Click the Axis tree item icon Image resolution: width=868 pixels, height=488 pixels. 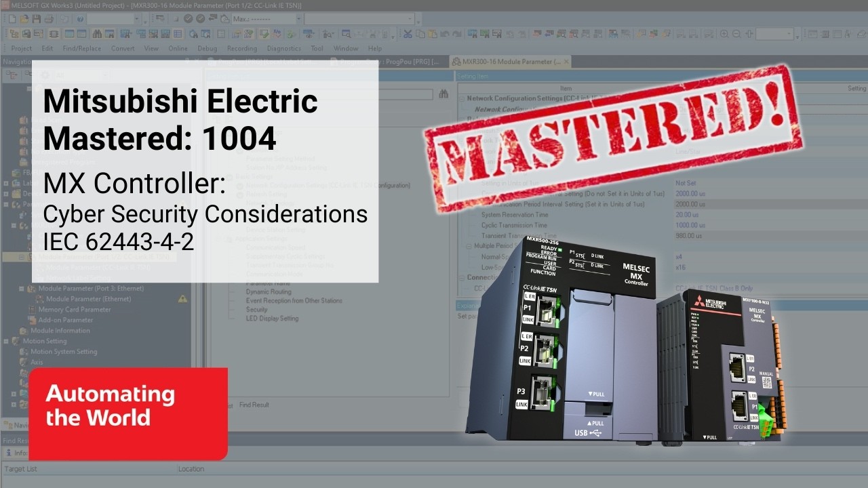click(24, 362)
